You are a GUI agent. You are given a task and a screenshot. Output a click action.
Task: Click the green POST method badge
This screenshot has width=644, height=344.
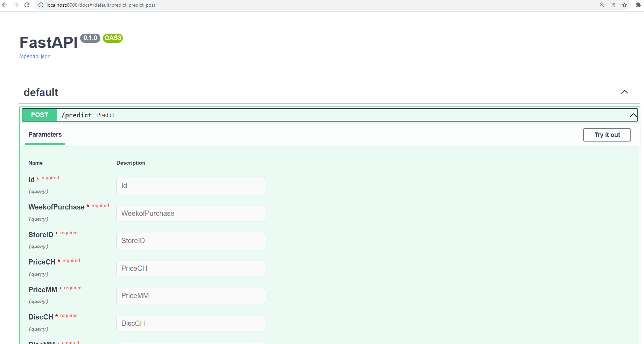point(40,115)
